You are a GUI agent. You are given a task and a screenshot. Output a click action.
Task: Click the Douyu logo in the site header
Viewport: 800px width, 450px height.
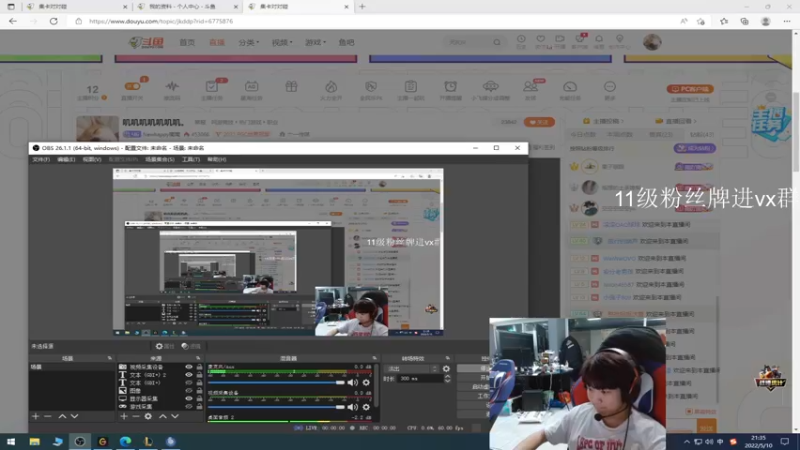[x=146, y=42]
